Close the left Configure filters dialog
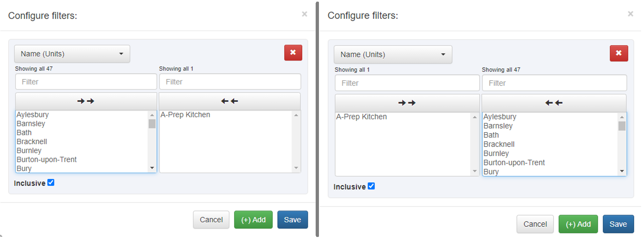 (305, 14)
